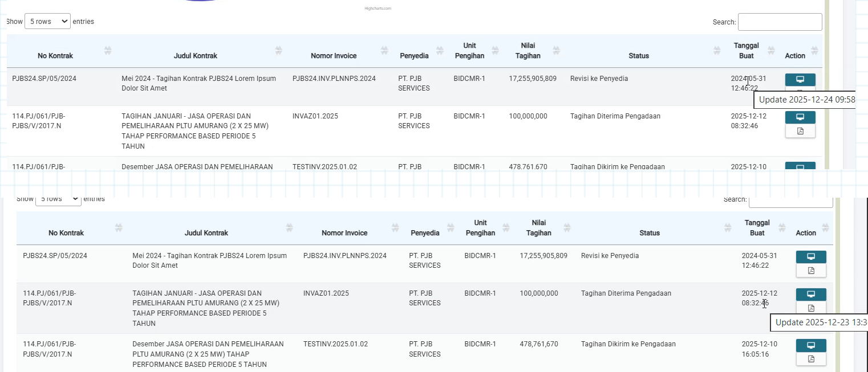Click the No Kontrak sort arrows in upper table
Viewport: 868px width, 372px height.
[x=108, y=51]
